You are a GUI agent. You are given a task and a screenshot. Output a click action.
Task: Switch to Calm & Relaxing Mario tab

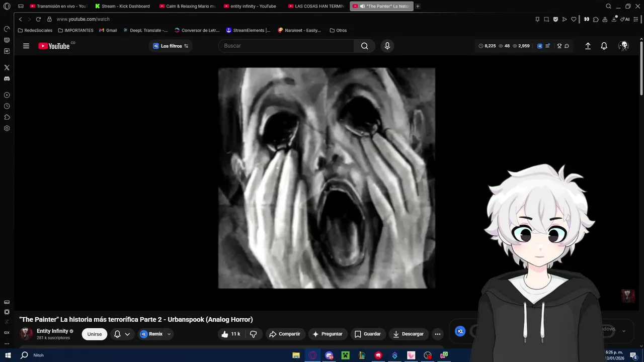(x=187, y=7)
